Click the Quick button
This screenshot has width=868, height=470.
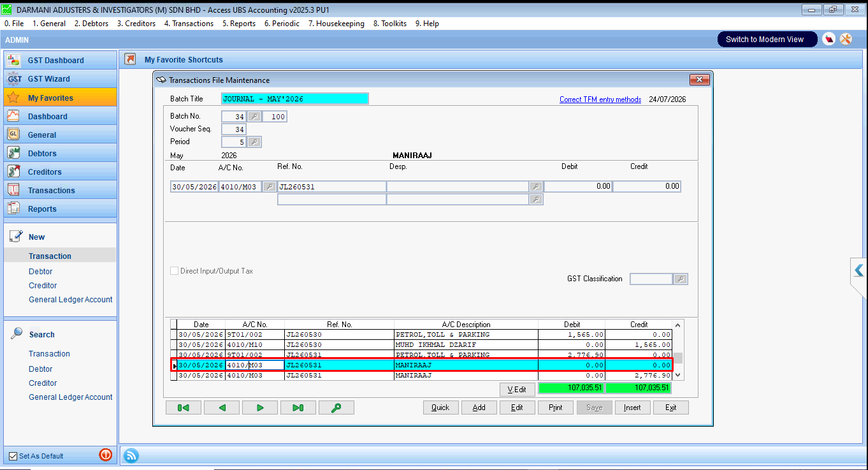point(440,408)
